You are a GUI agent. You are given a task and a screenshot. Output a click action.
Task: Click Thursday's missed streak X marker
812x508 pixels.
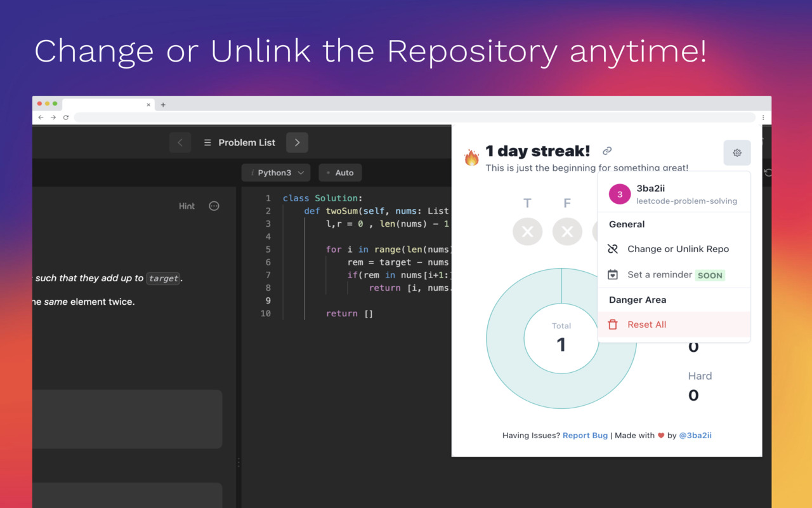tap(527, 231)
